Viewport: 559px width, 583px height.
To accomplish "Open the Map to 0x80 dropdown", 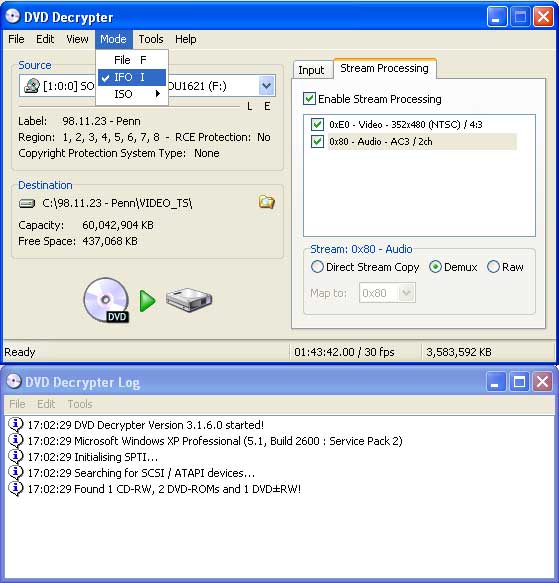I will 407,293.
